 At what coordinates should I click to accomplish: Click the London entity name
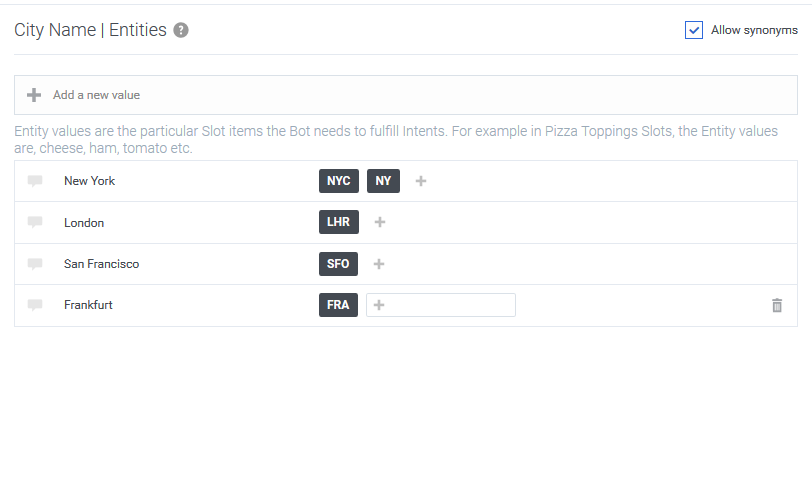pos(84,223)
